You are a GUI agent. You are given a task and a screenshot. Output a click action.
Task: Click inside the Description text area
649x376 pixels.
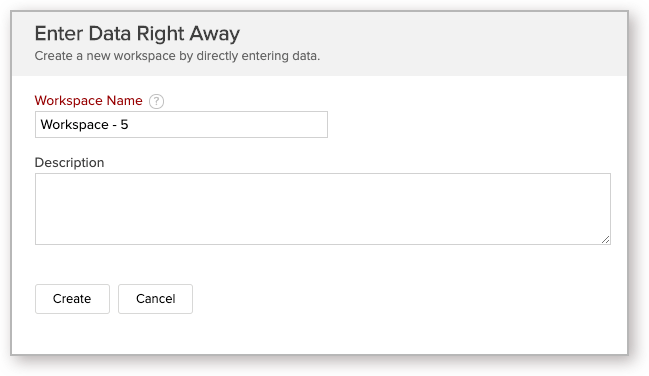[323, 209]
